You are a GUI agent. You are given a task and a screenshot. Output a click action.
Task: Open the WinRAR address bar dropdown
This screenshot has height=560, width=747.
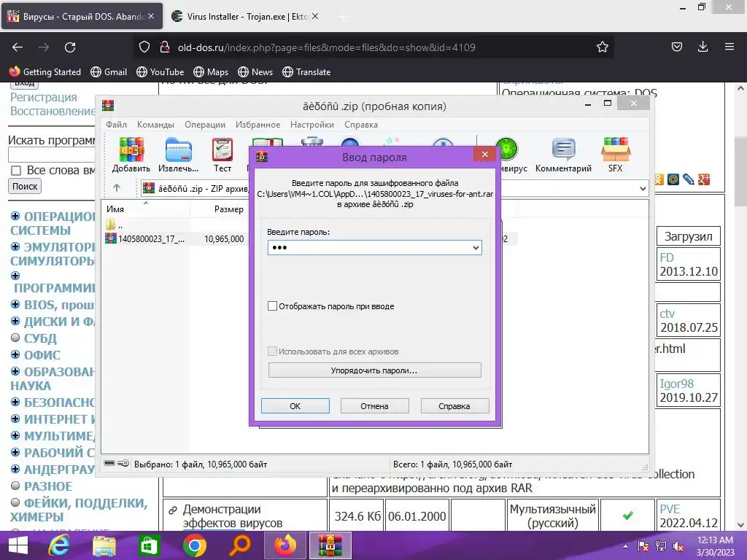[643, 189]
